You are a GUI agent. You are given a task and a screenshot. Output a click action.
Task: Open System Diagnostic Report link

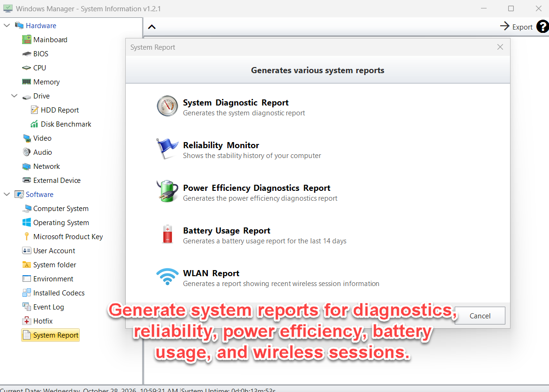click(x=236, y=103)
